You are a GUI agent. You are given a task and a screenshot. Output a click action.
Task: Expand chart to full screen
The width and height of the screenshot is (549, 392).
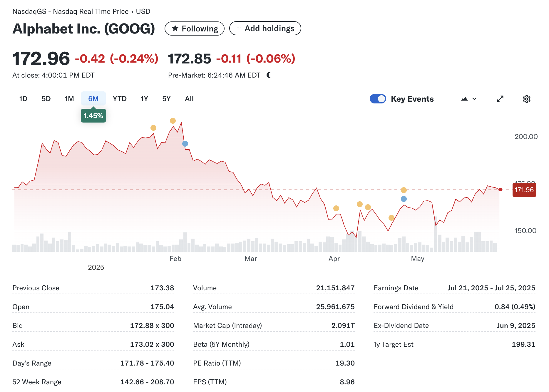point(500,99)
